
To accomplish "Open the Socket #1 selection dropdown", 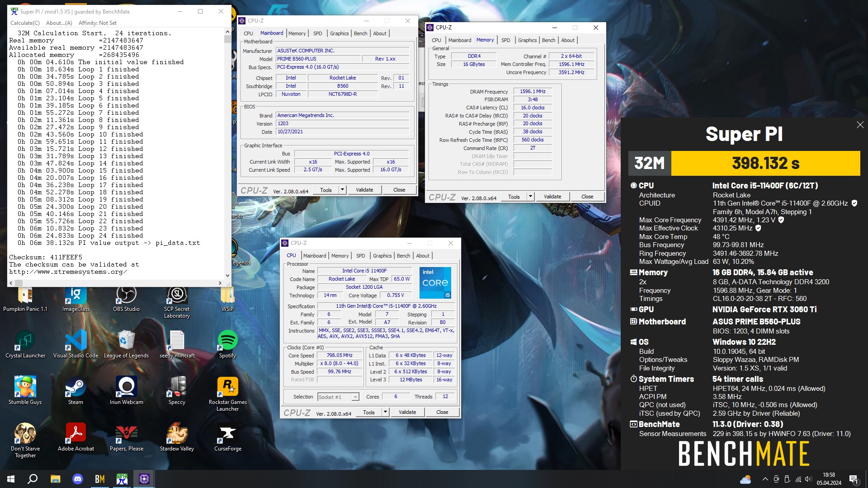I will pyautogui.click(x=338, y=397).
